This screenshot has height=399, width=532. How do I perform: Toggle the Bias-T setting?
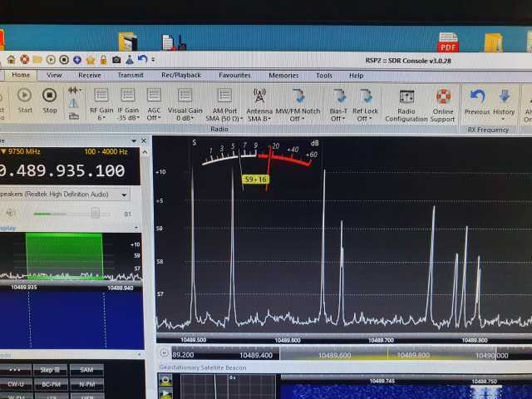pyautogui.click(x=339, y=96)
